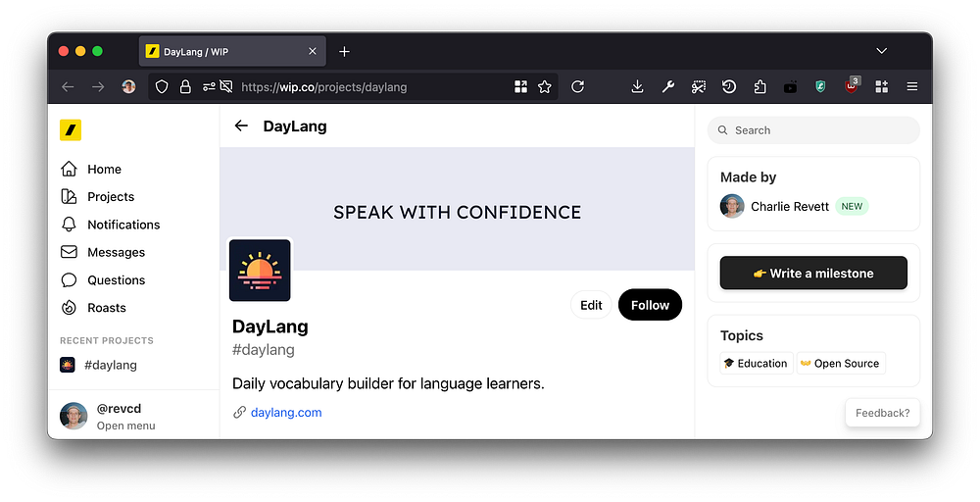Click the tracking protection shield icon
The image size is (980, 502).
[162, 87]
